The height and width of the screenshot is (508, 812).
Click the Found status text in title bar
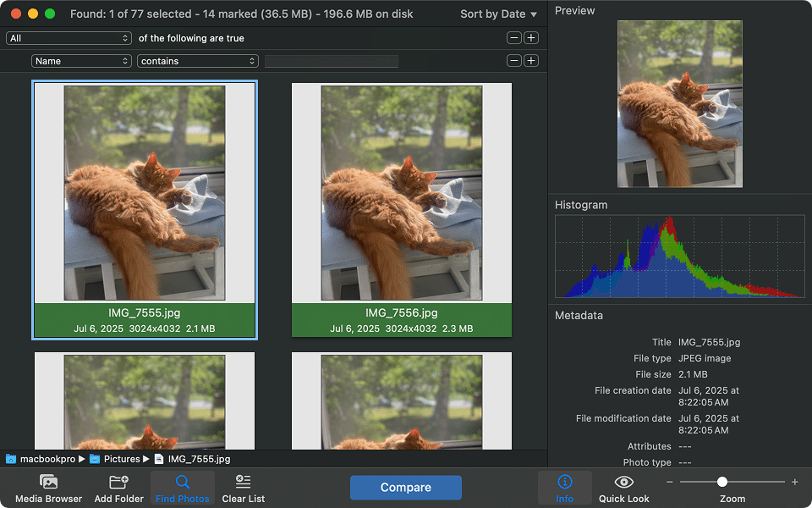(241, 14)
